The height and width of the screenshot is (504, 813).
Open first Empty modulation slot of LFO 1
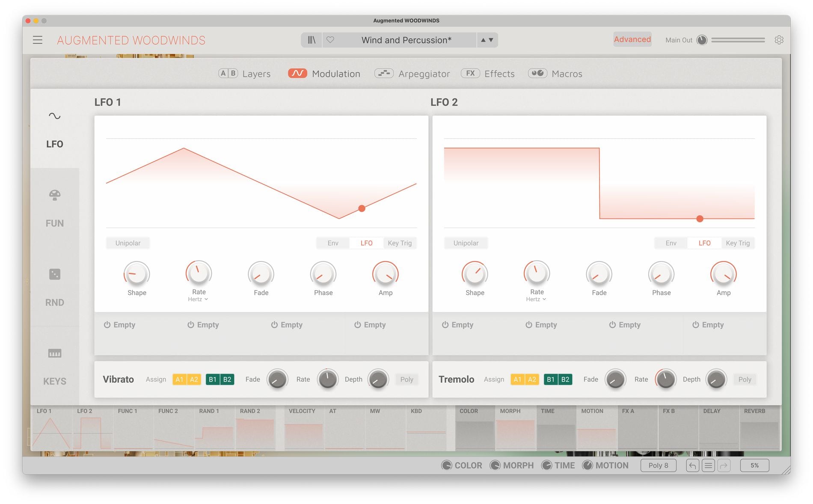[119, 325]
